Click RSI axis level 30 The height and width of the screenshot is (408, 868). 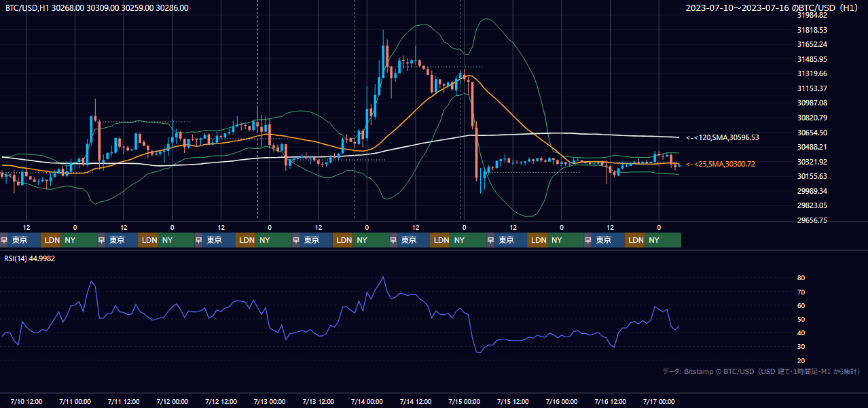801,347
